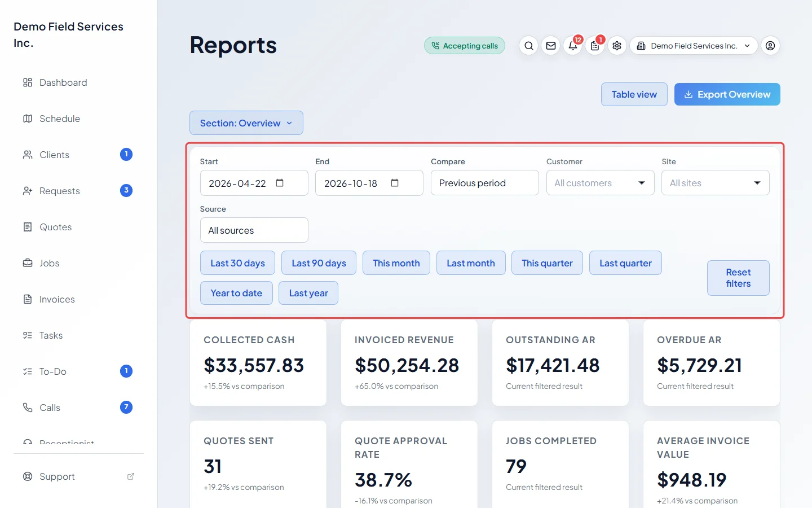Click the Invoices document icon in sidebar

click(x=28, y=299)
